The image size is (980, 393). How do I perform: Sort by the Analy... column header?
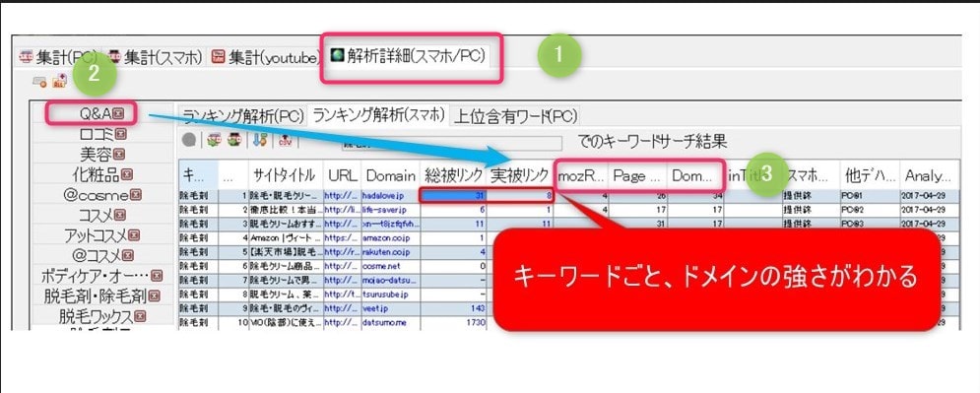[x=930, y=175]
